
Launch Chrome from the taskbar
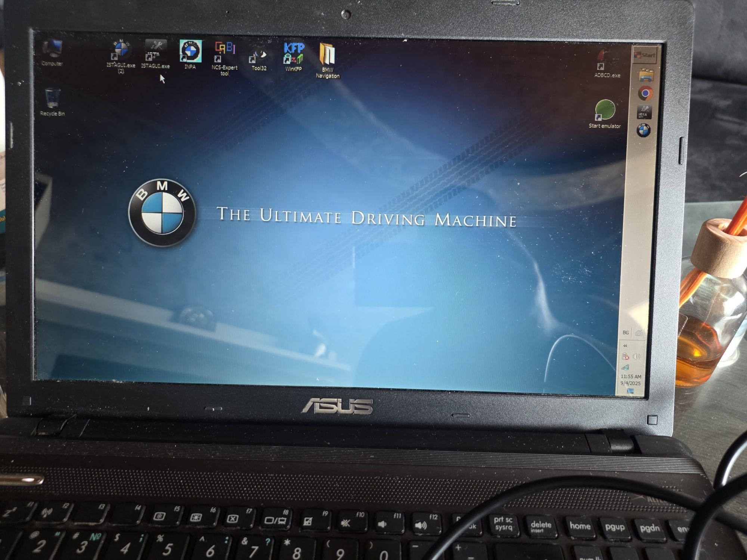click(645, 93)
